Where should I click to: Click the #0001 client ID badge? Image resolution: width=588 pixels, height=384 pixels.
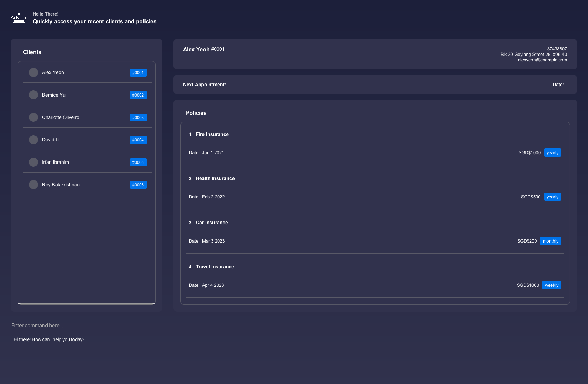click(x=138, y=73)
